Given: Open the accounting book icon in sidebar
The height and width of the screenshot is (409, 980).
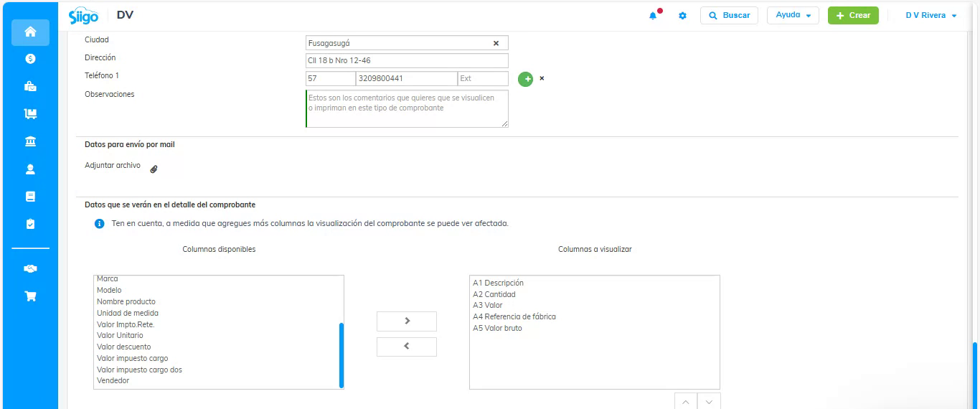Looking at the screenshot, I should [30, 197].
